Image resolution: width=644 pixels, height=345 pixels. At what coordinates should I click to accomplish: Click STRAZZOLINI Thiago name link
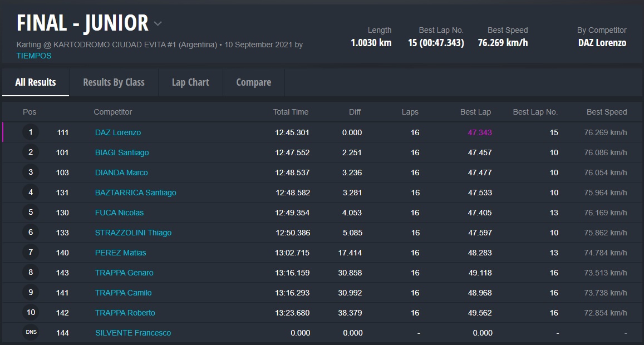click(x=133, y=233)
